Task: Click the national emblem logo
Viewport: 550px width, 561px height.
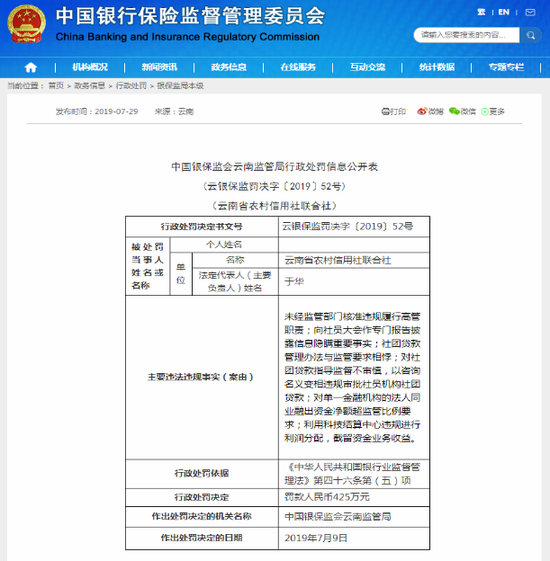Action: [x=26, y=23]
